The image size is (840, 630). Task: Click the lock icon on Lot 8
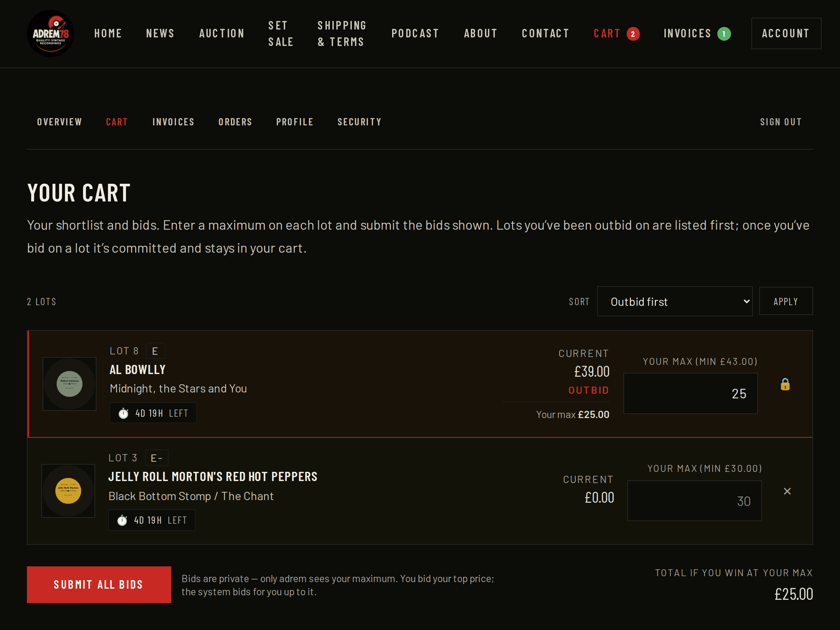(785, 384)
